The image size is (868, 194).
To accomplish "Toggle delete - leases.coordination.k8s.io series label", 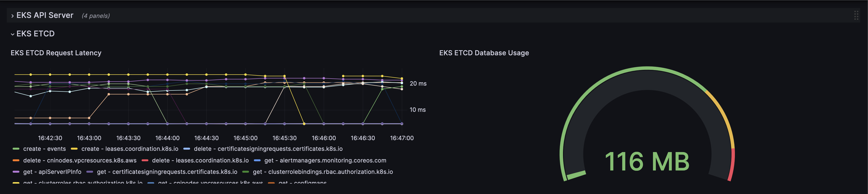I will point(200,160).
